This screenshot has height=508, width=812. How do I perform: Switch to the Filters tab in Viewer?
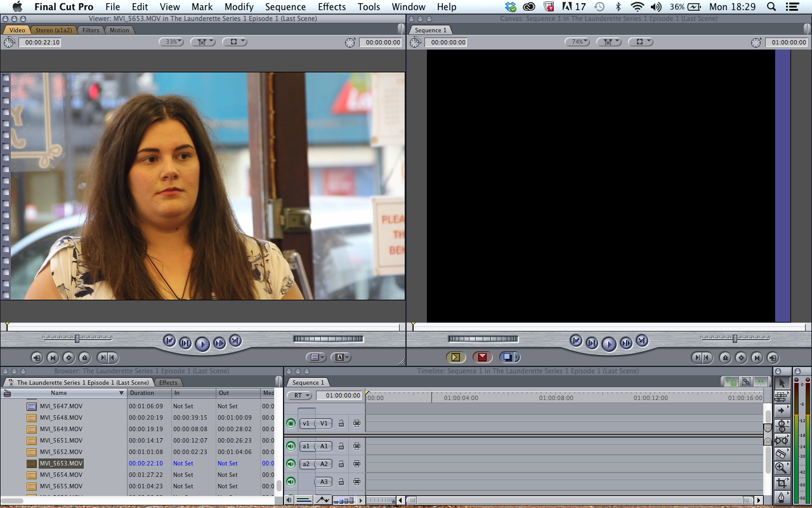(x=91, y=30)
